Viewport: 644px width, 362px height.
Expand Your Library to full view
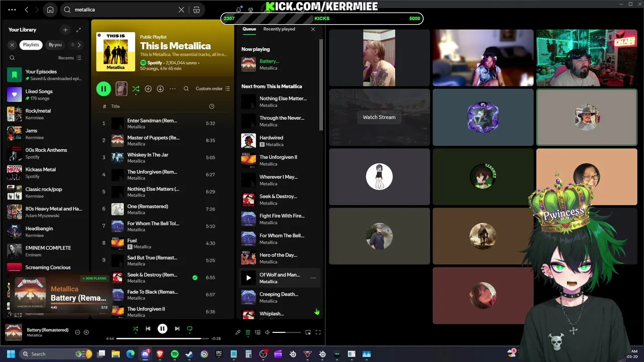78,30
